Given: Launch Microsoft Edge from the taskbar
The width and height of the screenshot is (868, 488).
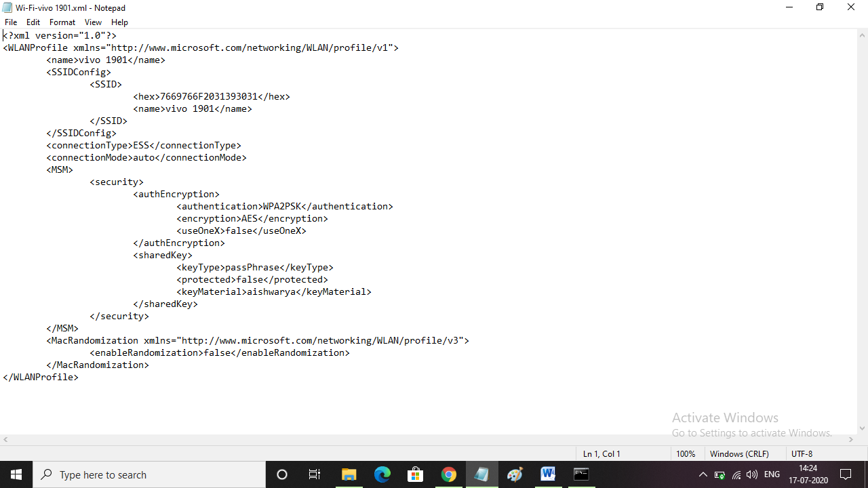Looking at the screenshot, I should [382, 474].
